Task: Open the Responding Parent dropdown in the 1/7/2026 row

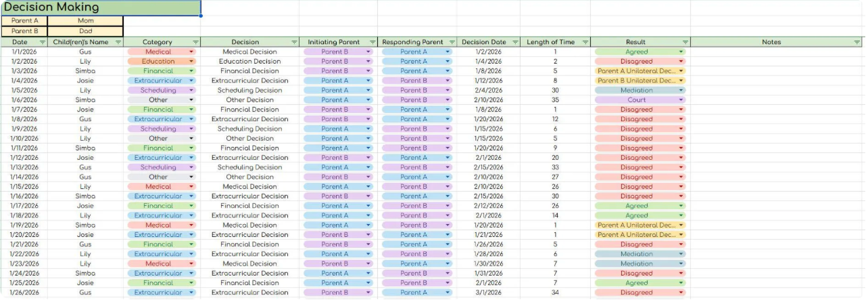Action: [x=447, y=110]
